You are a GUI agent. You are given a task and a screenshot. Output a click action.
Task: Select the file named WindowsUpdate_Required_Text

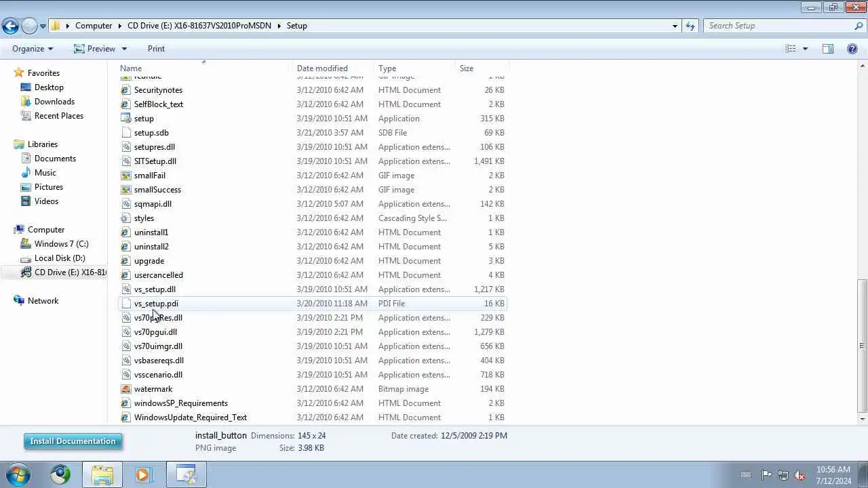pos(191,418)
